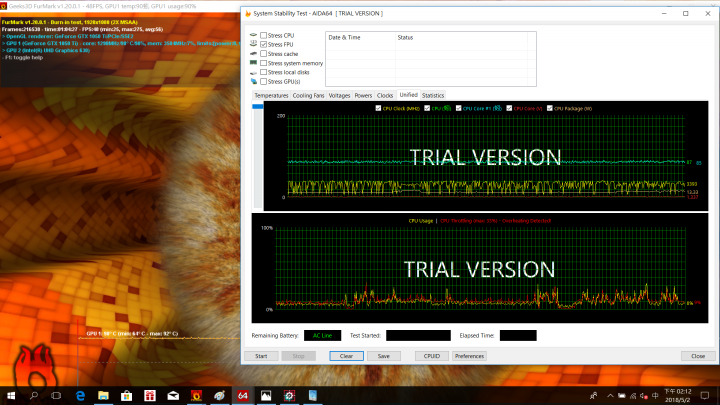720x405 pixels.
Task: Open the Photos app taskbar icon
Action: click(x=266, y=395)
